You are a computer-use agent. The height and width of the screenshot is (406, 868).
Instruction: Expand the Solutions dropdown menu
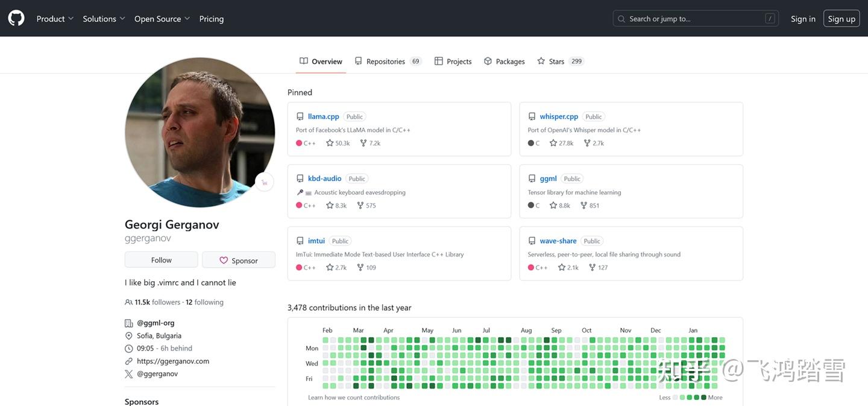[104, 19]
